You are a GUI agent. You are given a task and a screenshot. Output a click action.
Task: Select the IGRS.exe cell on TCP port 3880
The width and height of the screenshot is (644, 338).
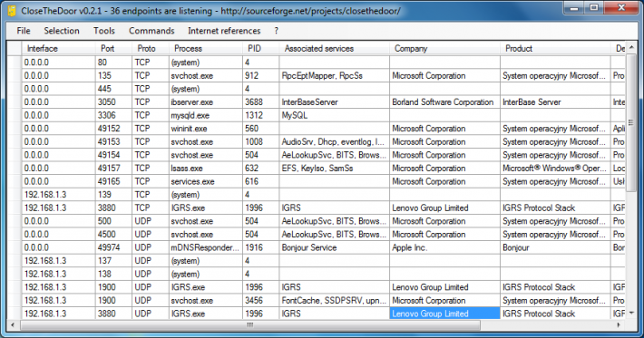[206, 208]
